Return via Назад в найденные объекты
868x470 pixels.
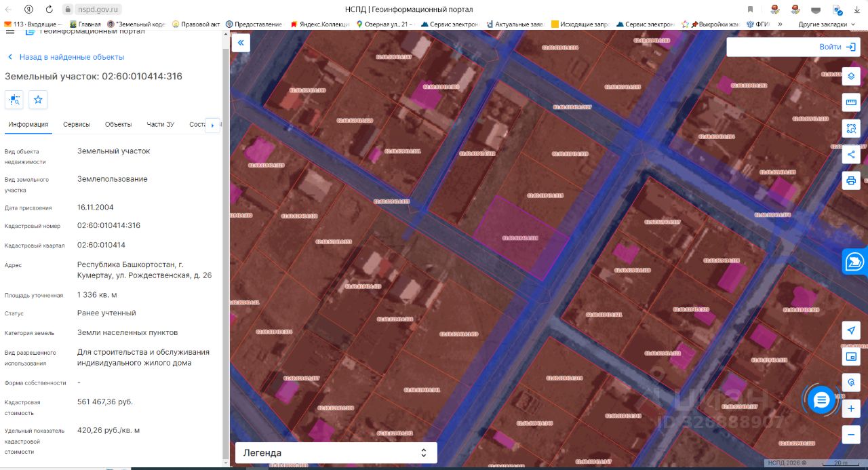tap(65, 57)
